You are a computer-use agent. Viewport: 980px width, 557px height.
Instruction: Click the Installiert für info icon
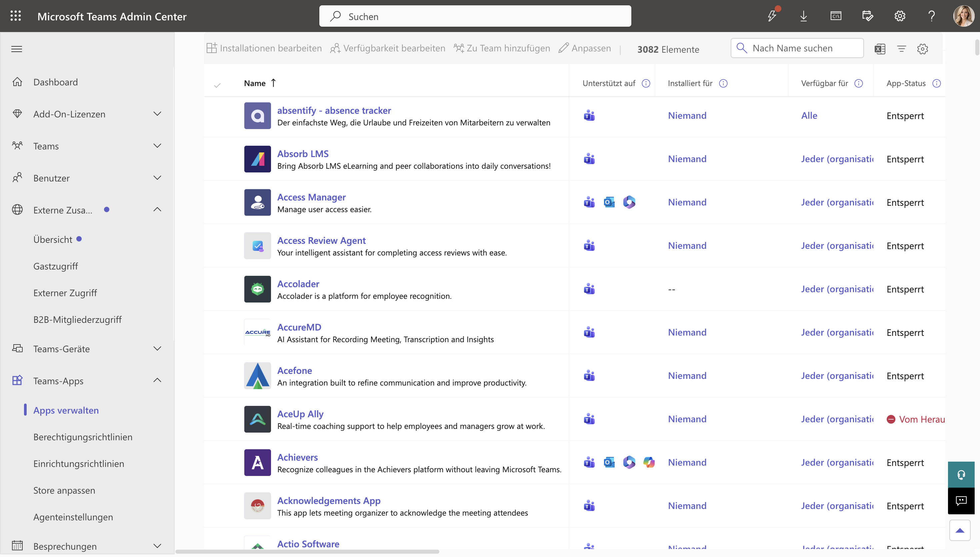723,83
